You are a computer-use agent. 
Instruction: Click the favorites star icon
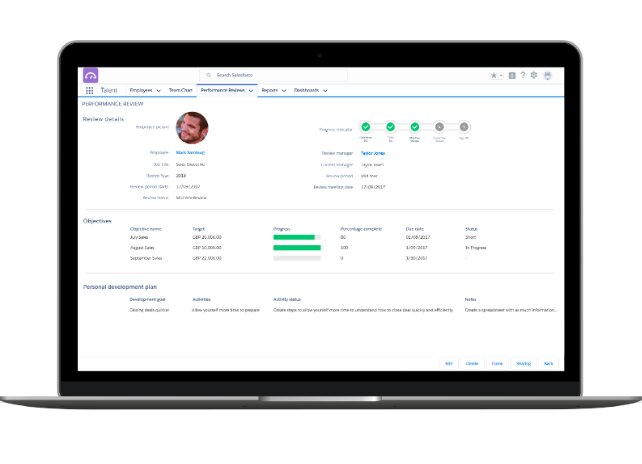[x=493, y=75]
